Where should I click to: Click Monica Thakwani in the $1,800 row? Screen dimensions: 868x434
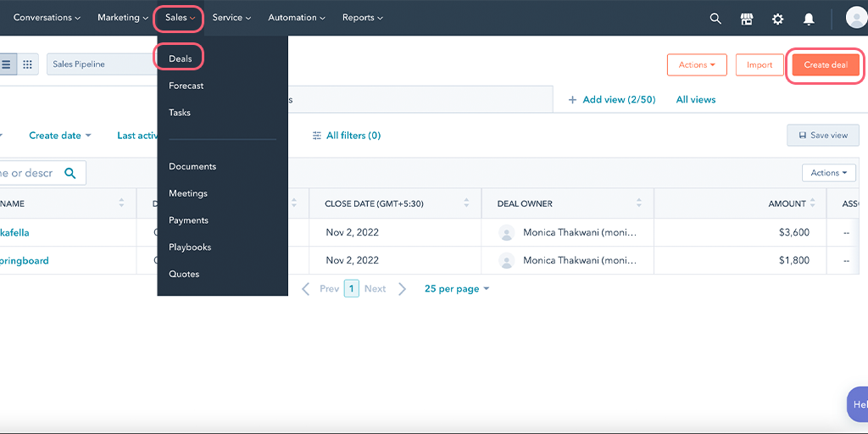tap(580, 260)
